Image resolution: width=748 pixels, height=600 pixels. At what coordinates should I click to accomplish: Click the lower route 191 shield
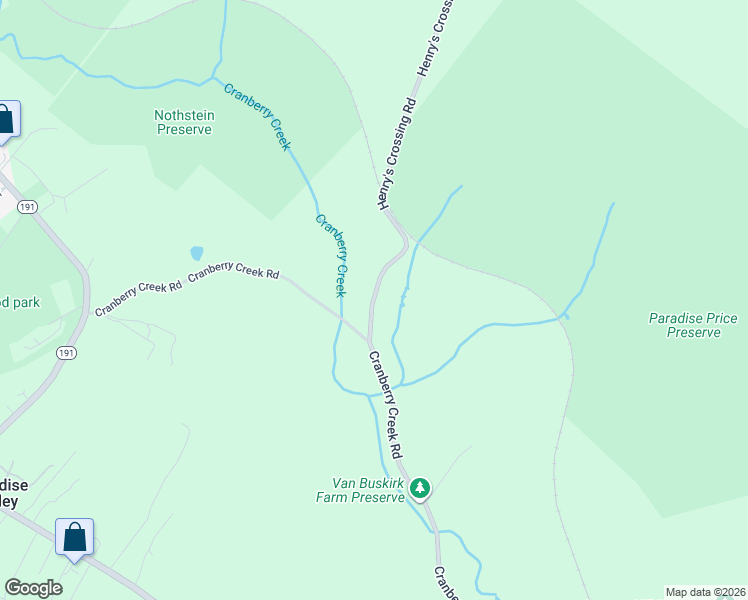click(66, 353)
